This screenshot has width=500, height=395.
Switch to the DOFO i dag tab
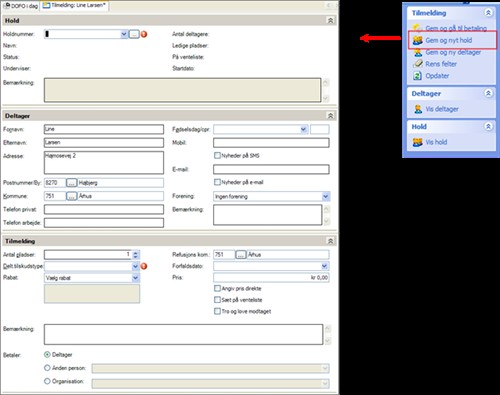(21, 6)
